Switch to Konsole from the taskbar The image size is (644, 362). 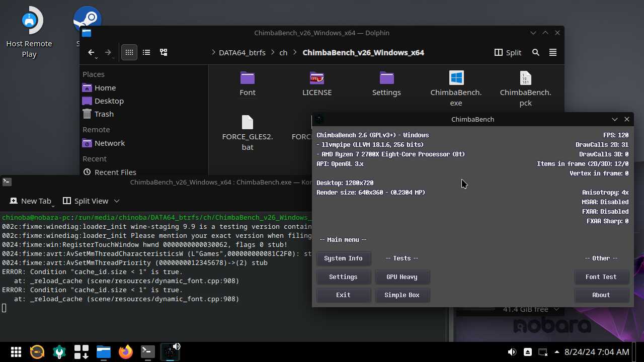pos(148,352)
